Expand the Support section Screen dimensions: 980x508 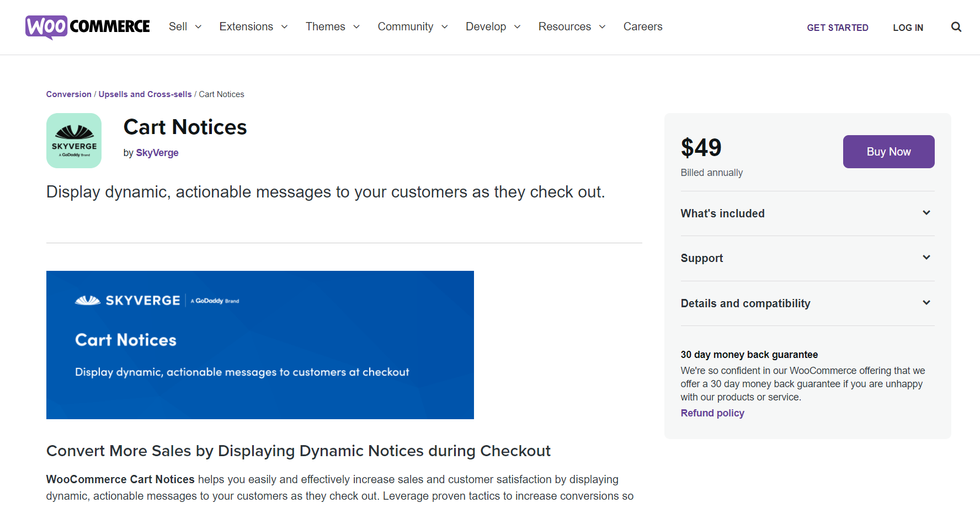807,258
